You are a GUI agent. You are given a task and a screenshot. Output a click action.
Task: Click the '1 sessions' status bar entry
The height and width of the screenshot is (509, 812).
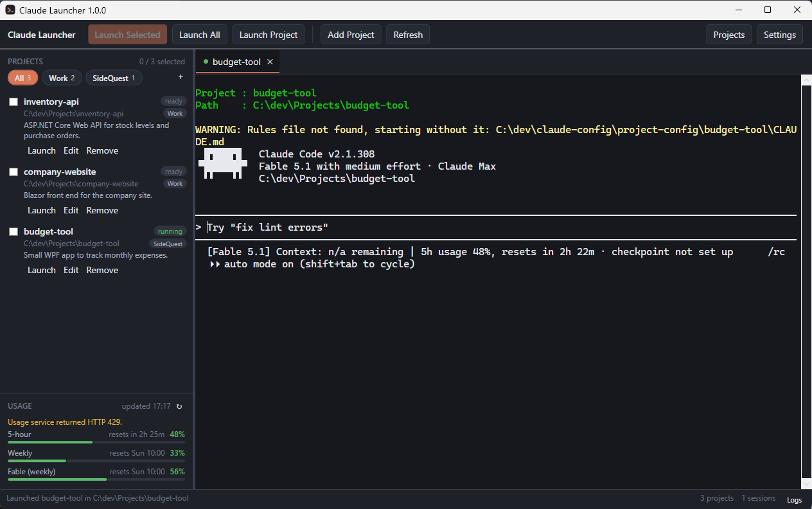click(x=759, y=499)
